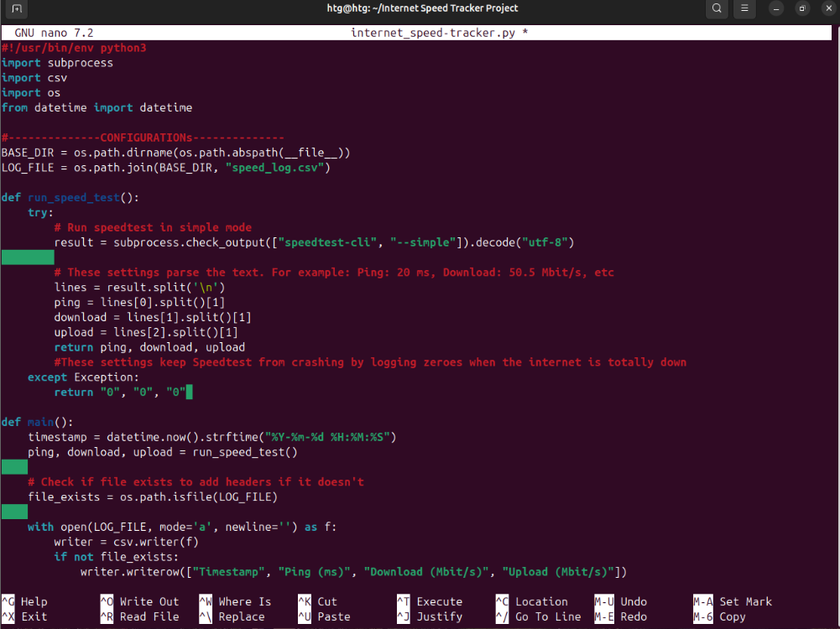Click the timestamp strftime line

(212, 437)
